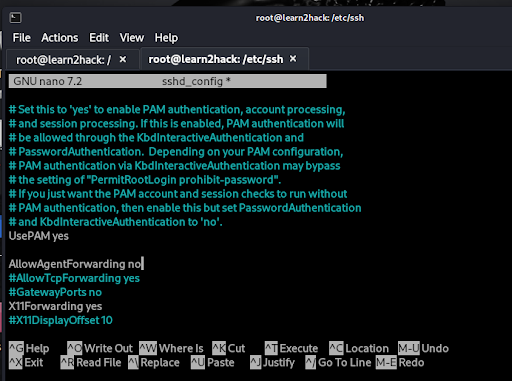The image size is (512, 381).
Task: Click comment line ending with 'to 'no'.'
Action: click(x=115, y=222)
